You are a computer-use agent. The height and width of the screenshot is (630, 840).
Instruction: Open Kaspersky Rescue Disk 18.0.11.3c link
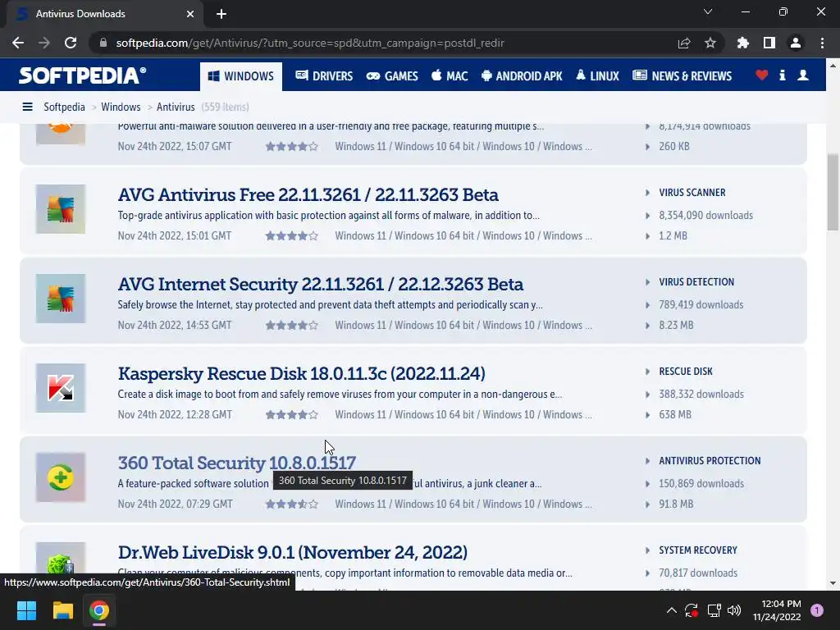coord(302,373)
